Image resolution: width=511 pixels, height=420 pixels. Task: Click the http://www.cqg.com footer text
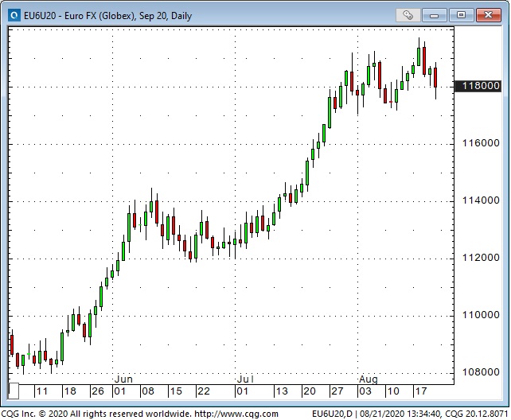point(236,414)
